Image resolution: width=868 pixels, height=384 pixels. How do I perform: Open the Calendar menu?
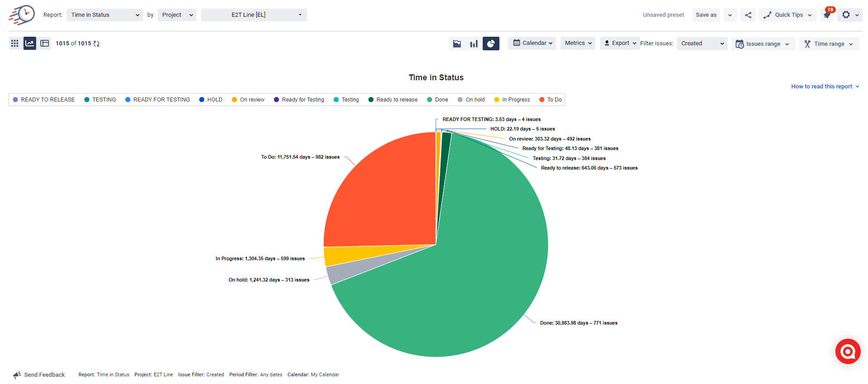(x=532, y=43)
